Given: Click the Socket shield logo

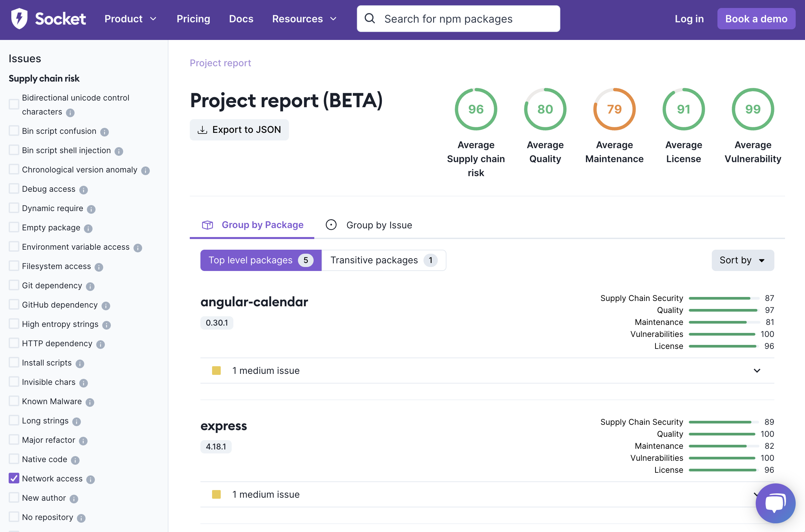Looking at the screenshot, I should click(x=19, y=19).
